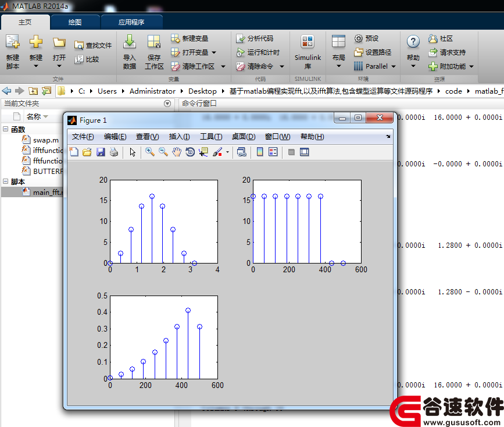The image size is (504, 427).
Task: Click the Help (帮助) question mark icon
Action: [x=413, y=41]
